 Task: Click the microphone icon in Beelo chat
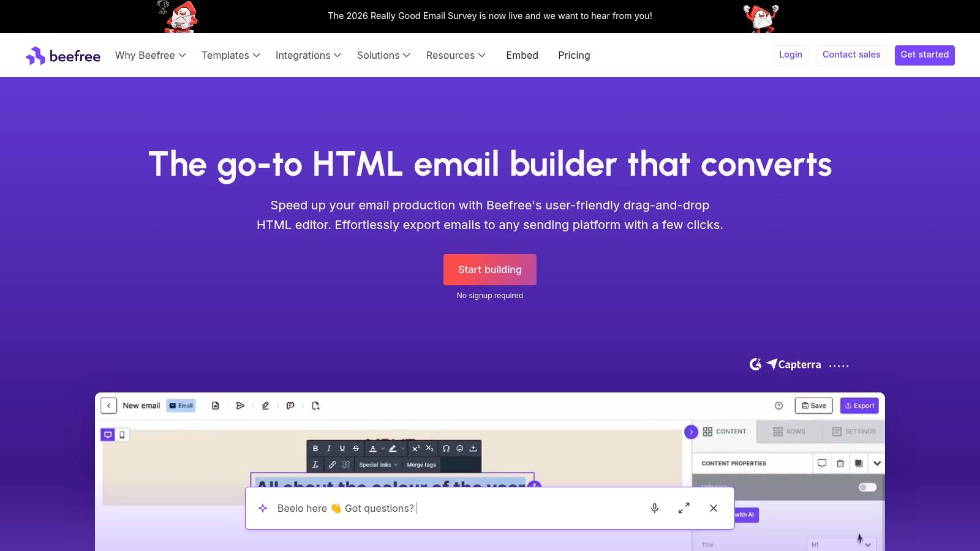click(655, 508)
